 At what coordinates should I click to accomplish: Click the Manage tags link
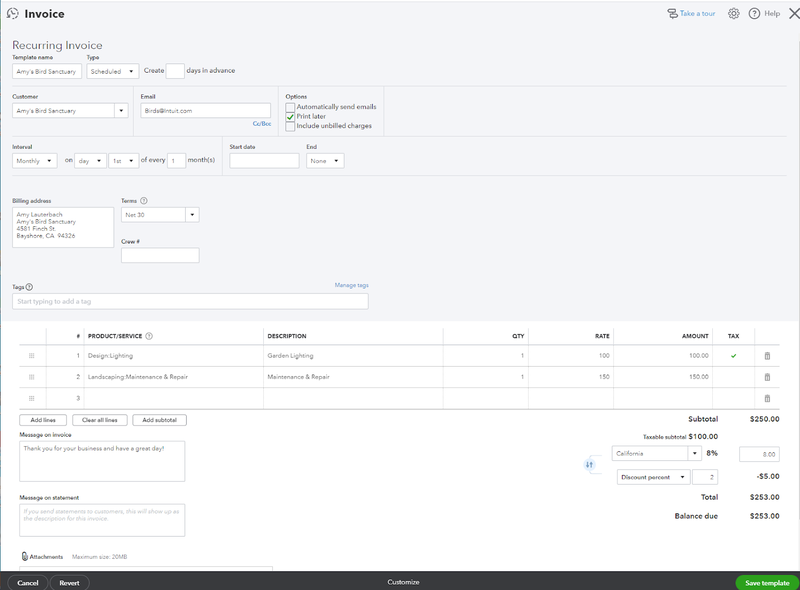click(352, 285)
